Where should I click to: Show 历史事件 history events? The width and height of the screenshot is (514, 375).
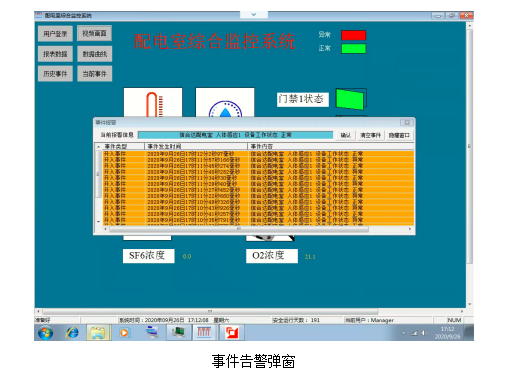pyautogui.click(x=55, y=74)
